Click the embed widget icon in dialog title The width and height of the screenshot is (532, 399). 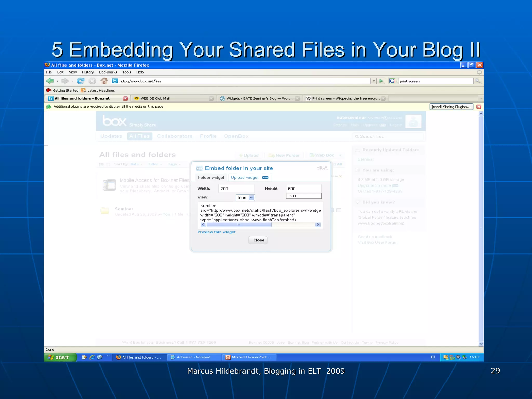(199, 168)
